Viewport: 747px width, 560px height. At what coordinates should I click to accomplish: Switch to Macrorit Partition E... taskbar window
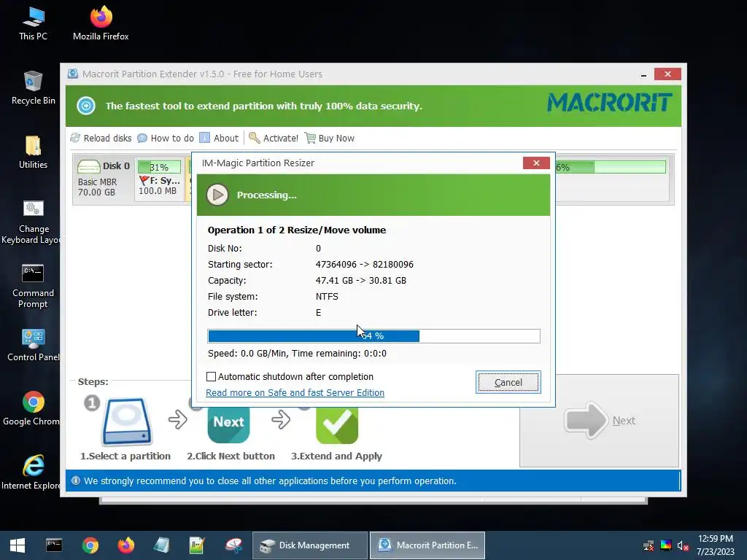tap(427, 545)
